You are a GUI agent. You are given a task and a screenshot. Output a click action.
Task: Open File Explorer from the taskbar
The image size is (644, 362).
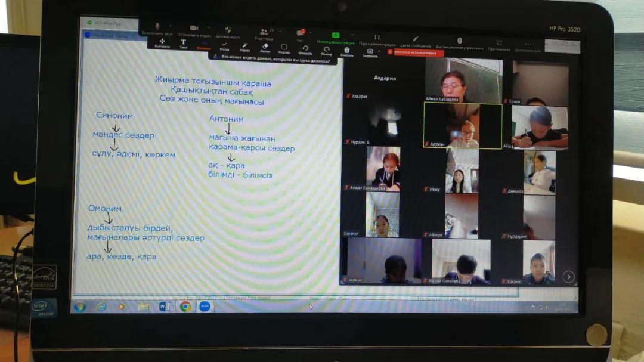pos(143,307)
